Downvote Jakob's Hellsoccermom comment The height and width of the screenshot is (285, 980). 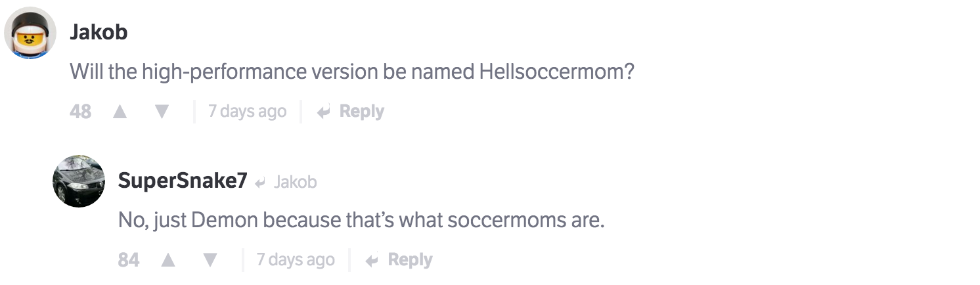(x=162, y=112)
